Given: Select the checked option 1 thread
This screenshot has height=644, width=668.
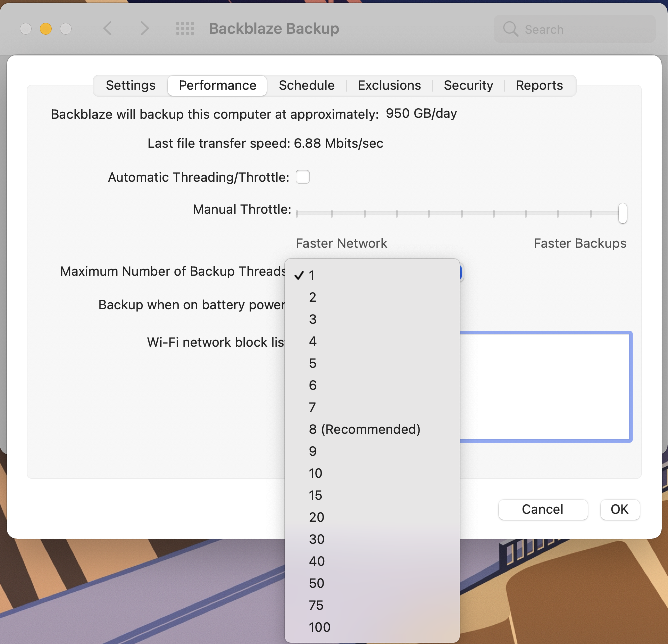Looking at the screenshot, I should tap(312, 275).
